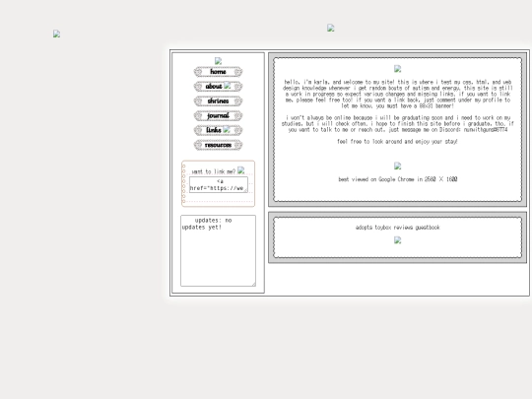Click the broken image above 'best viewed on Google Chrome'

(x=398, y=166)
